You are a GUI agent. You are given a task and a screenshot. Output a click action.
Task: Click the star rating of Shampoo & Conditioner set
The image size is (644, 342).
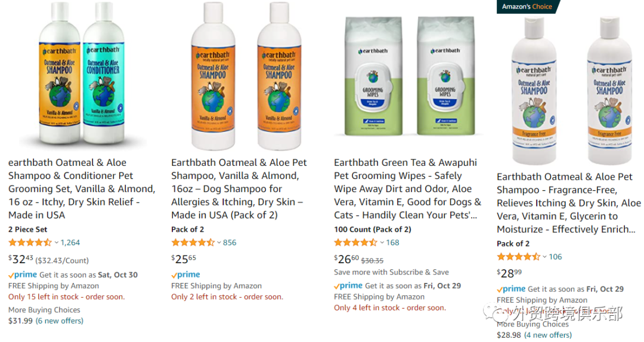[x=30, y=242]
